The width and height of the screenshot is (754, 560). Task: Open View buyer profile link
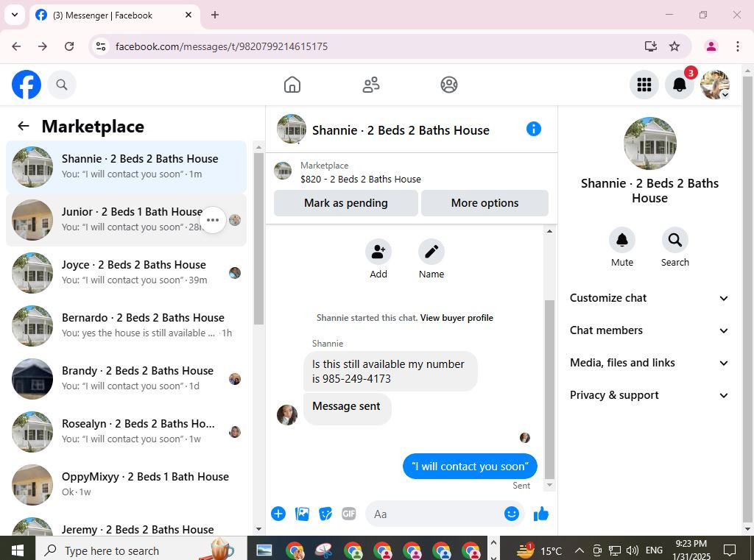coord(457,318)
